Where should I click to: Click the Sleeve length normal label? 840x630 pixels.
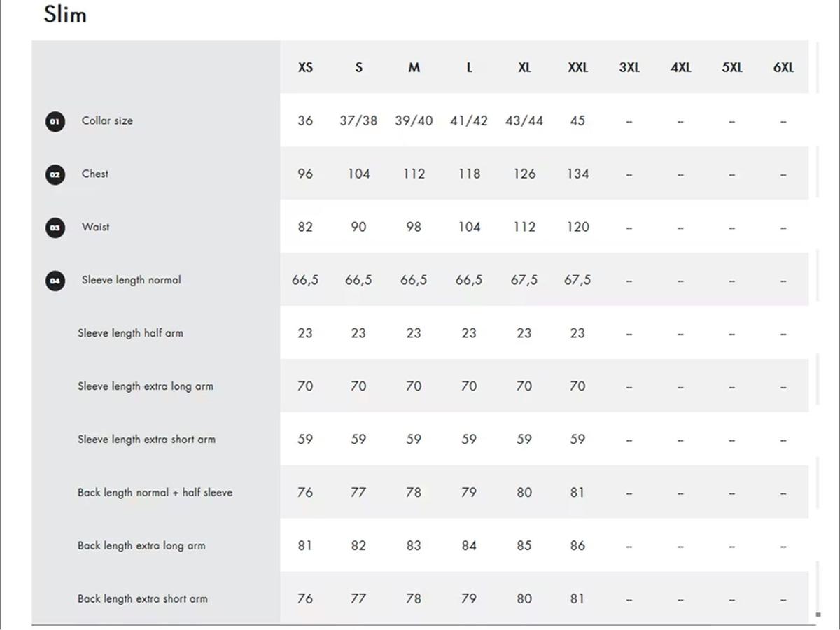[131, 280]
